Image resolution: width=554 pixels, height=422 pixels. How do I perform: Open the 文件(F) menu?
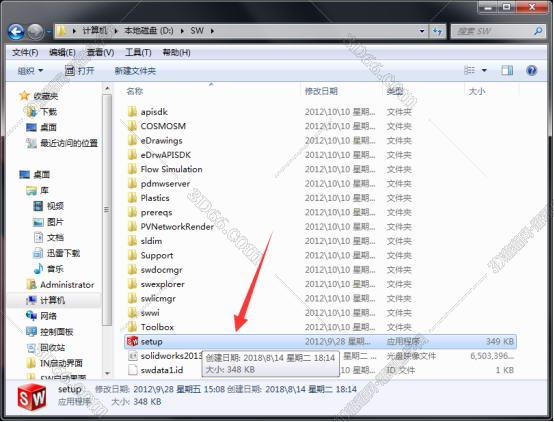coord(25,53)
